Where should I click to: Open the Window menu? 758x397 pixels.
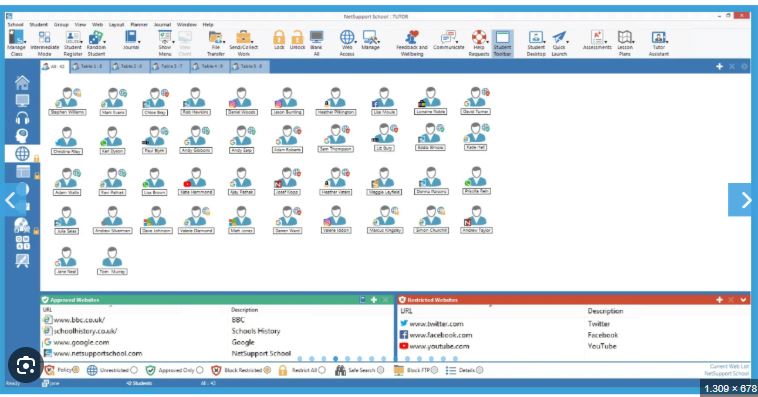point(187,24)
